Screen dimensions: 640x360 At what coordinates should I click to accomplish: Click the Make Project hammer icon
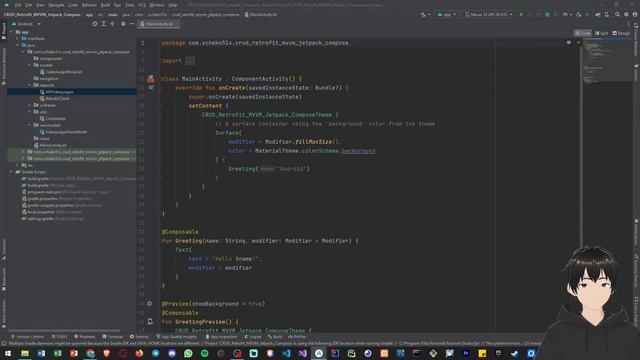[x=423, y=14]
